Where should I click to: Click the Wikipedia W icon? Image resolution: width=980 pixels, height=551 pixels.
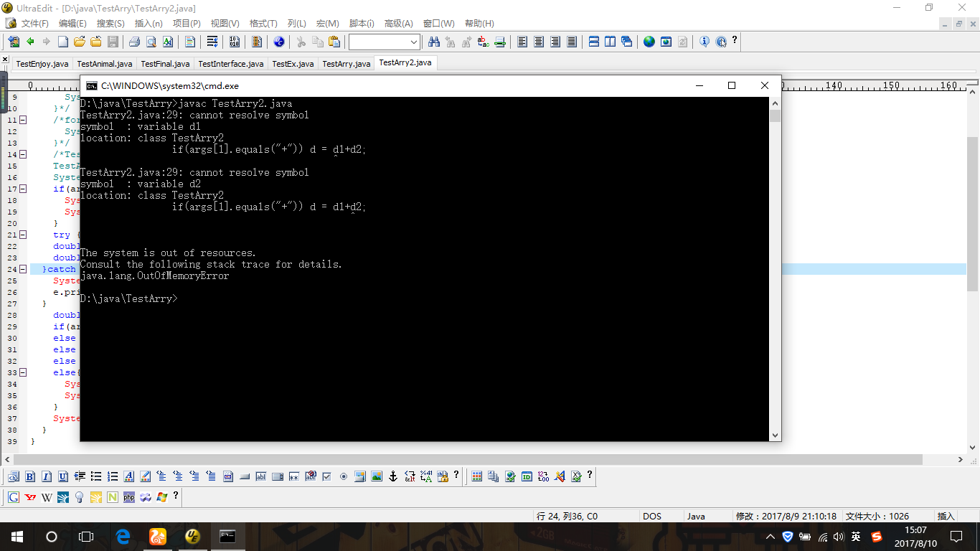(x=47, y=496)
